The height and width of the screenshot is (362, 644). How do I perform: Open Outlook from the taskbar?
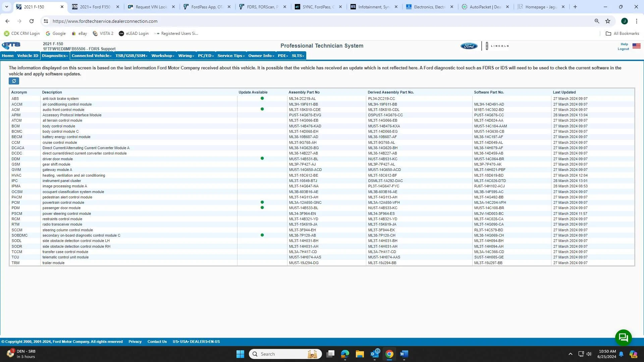[374, 354]
